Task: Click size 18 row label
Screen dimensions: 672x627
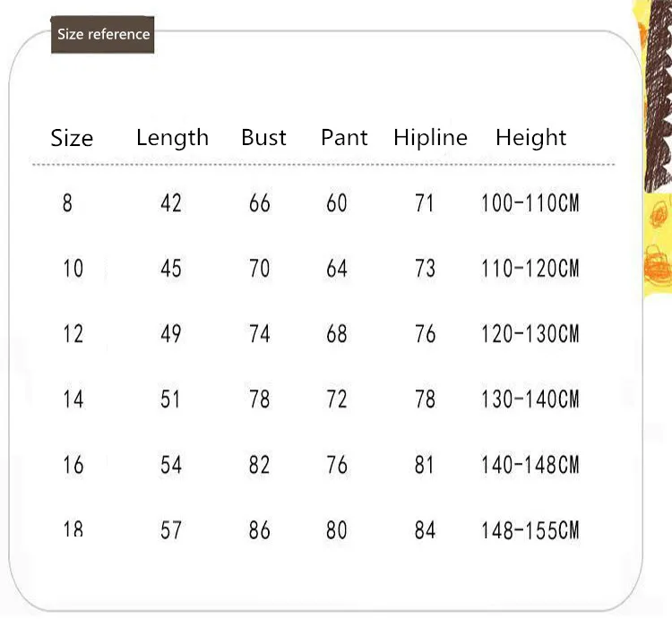Action: (73, 529)
